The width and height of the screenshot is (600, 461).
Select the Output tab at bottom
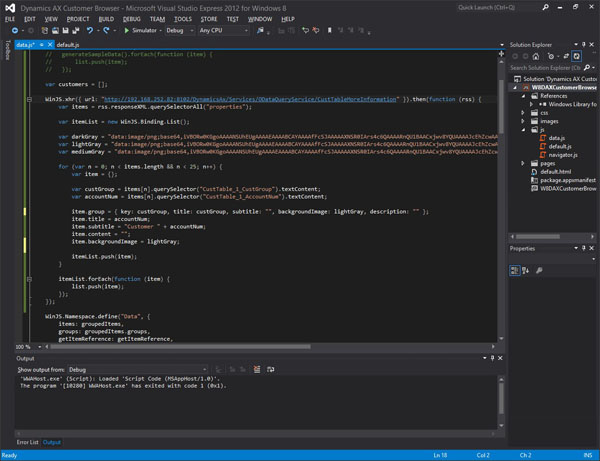click(52, 442)
